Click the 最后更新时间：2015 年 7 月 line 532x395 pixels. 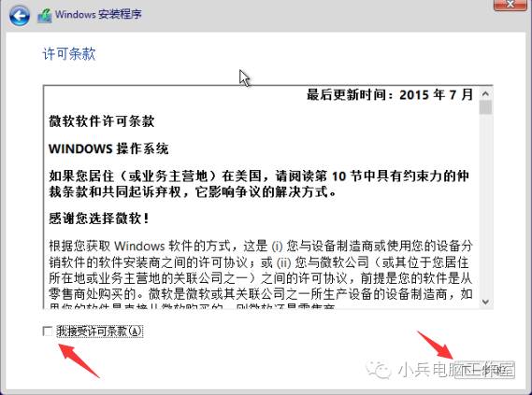click(x=390, y=94)
